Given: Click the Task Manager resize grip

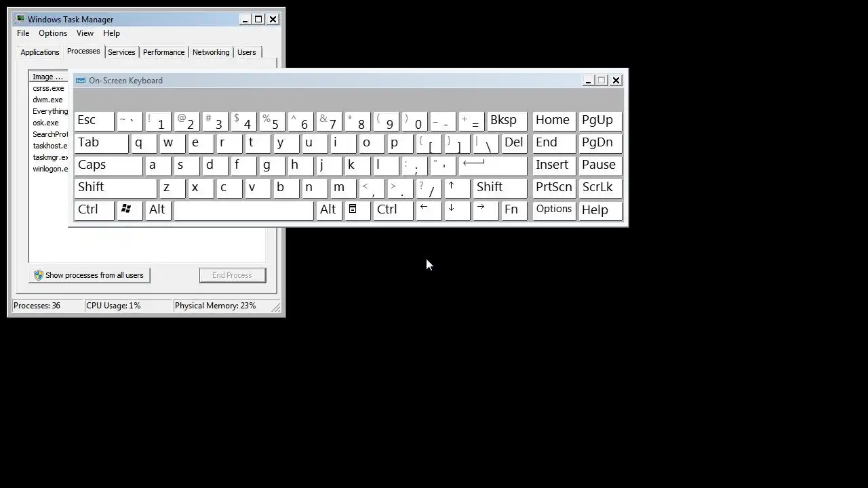Looking at the screenshot, I should coord(276,308).
